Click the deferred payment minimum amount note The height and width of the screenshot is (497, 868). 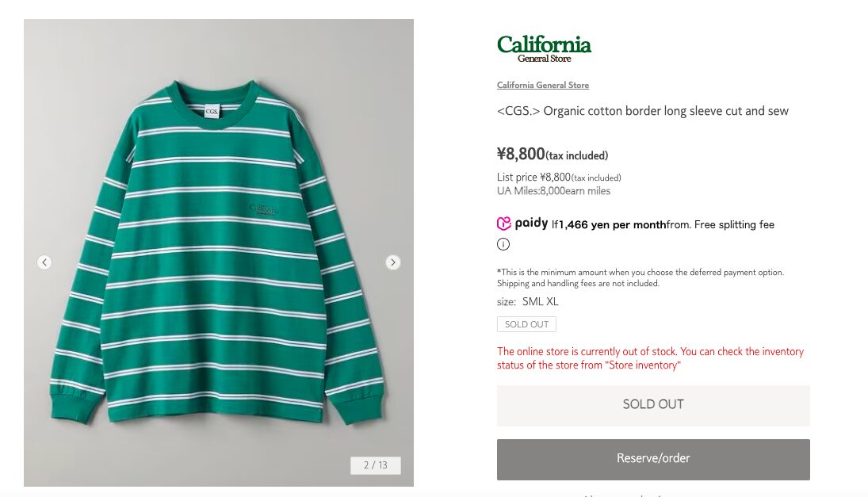coord(640,277)
